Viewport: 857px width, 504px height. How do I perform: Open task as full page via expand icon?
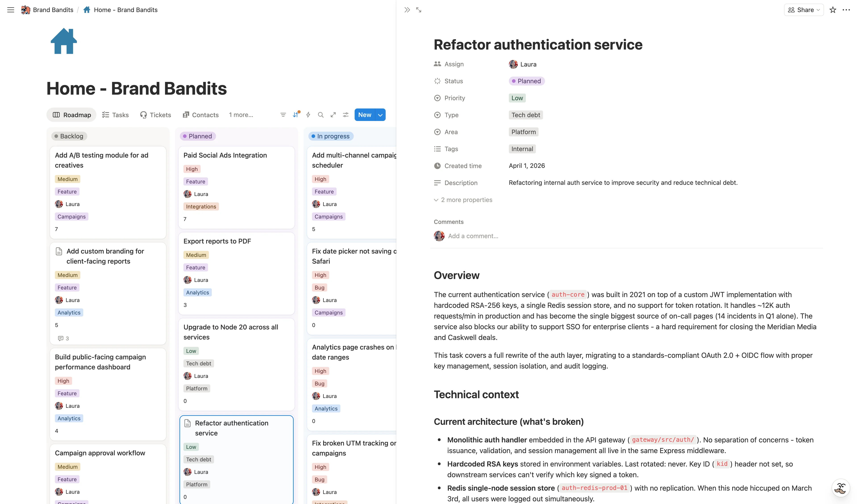coord(419,10)
